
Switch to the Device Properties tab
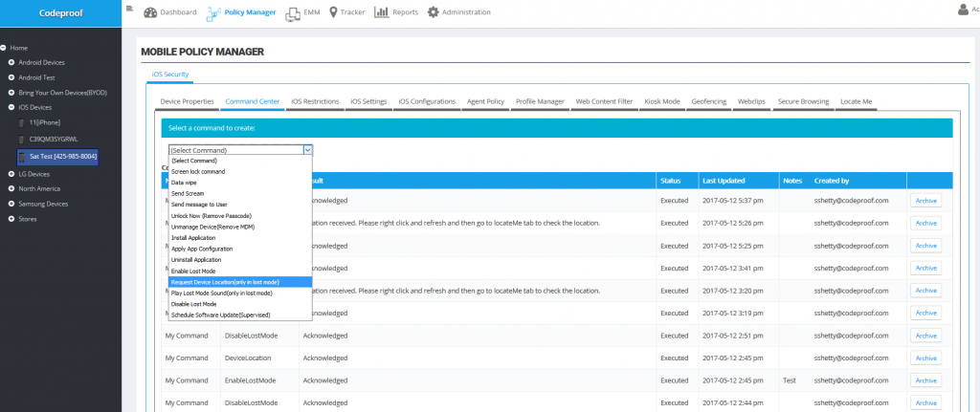(187, 101)
